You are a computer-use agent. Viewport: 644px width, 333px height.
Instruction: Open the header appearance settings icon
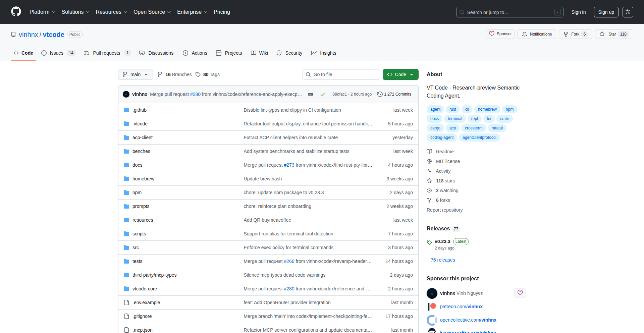pos(628,12)
